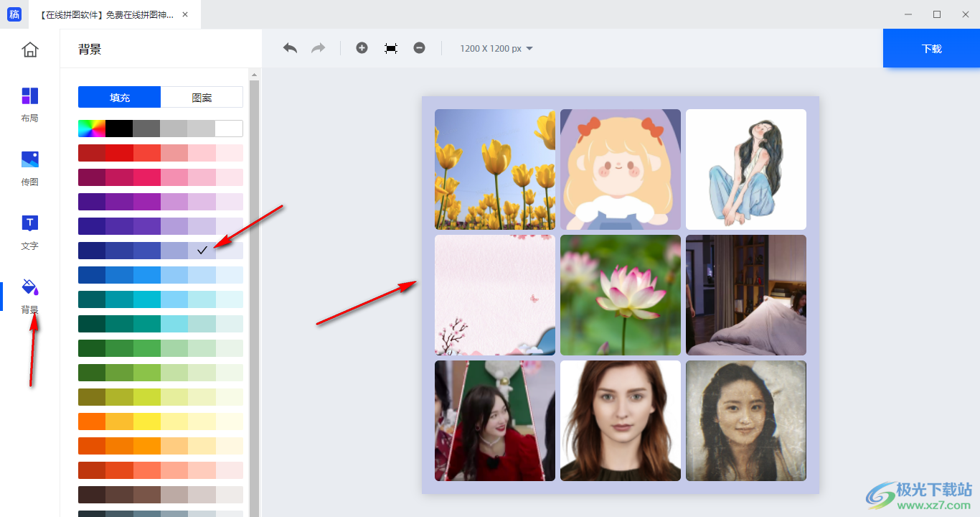Pick the dark gray swatch in top row

[x=146, y=129]
